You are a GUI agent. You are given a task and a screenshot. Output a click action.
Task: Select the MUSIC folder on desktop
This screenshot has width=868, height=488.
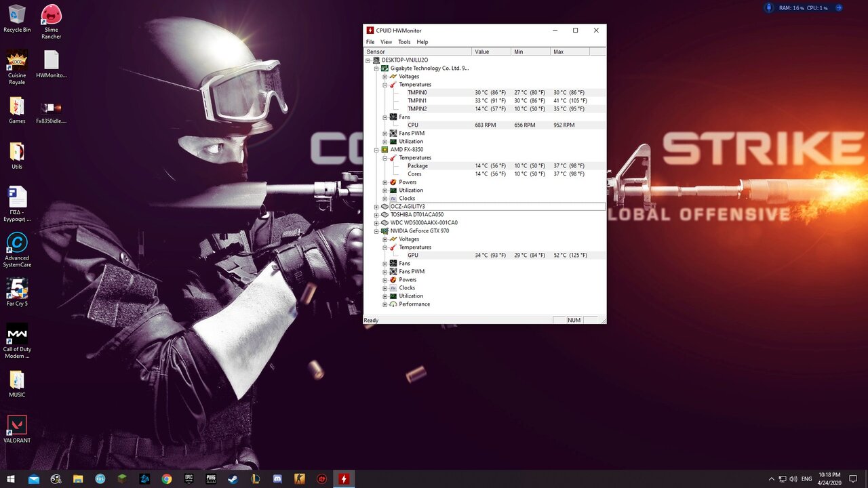coord(17,384)
